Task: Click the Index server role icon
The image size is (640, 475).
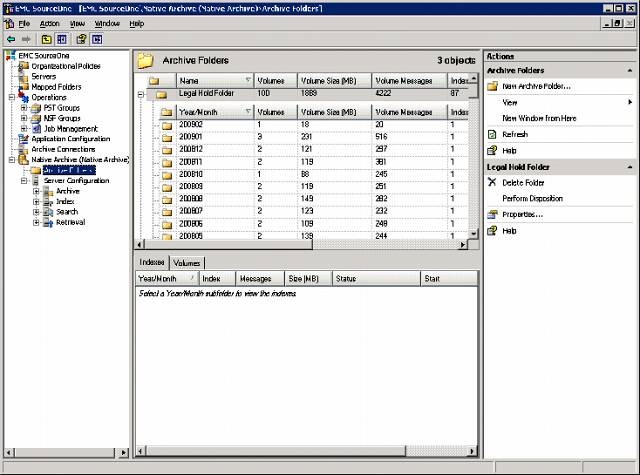Action: (x=48, y=202)
